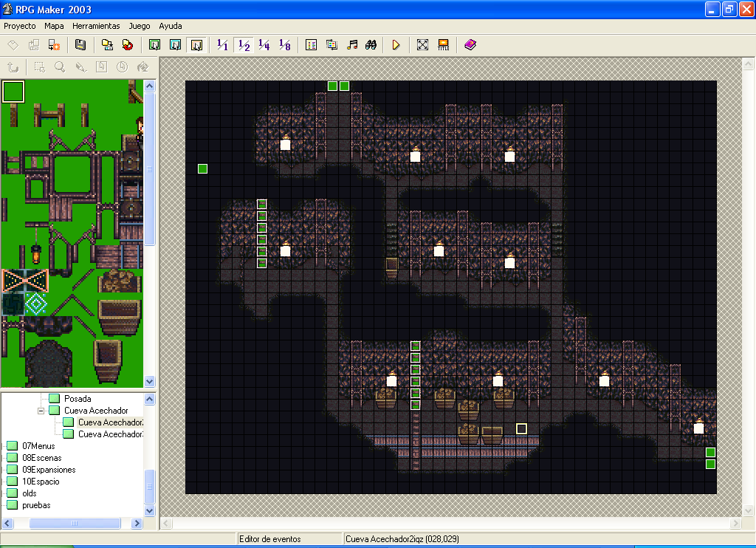The width and height of the screenshot is (756, 548).
Task: Open the Ayuda menu
Action: 171,26
